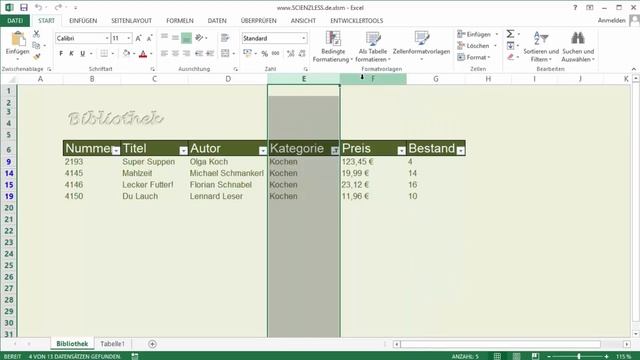This screenshot has width=640, height=360.
Task: Open the Preis column filter dropdown
Action: [402, 151]
